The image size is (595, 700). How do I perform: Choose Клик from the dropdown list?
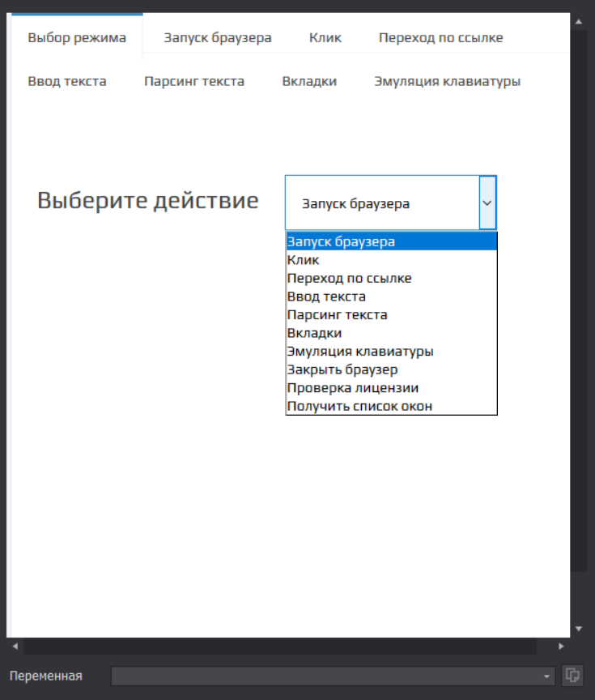(x=391, y=260)
